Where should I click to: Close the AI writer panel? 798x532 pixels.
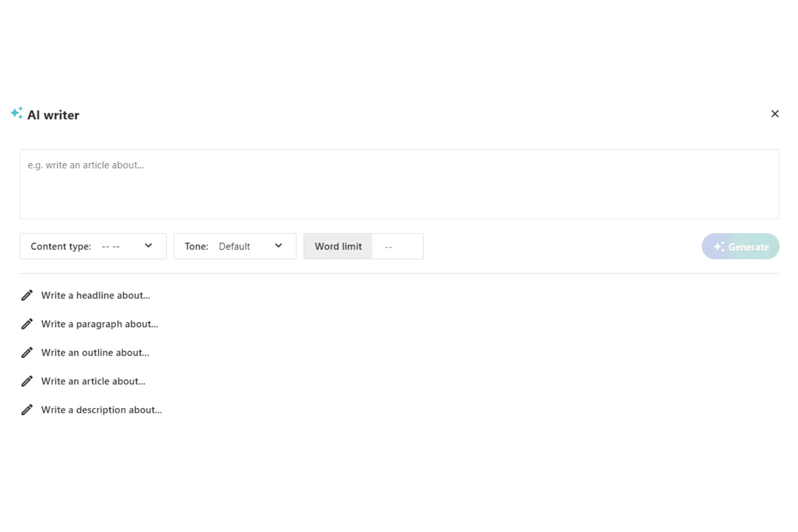click(775, 114)
